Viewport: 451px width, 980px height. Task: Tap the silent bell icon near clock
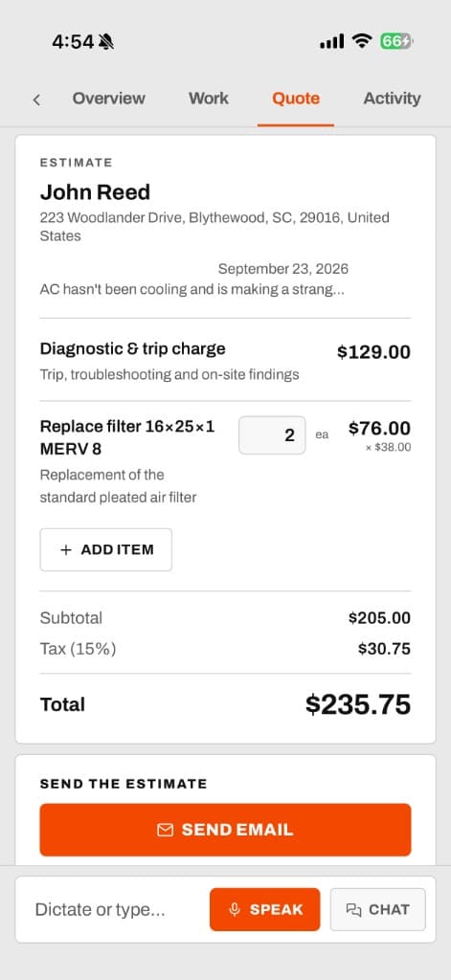coord(106,42)
